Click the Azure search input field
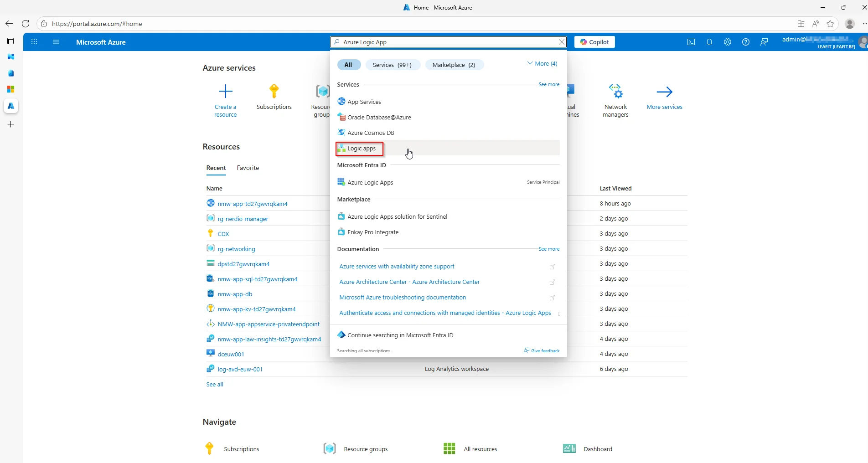Image resolution: width=868 pixels, height=463 pixels. (449, 42)
